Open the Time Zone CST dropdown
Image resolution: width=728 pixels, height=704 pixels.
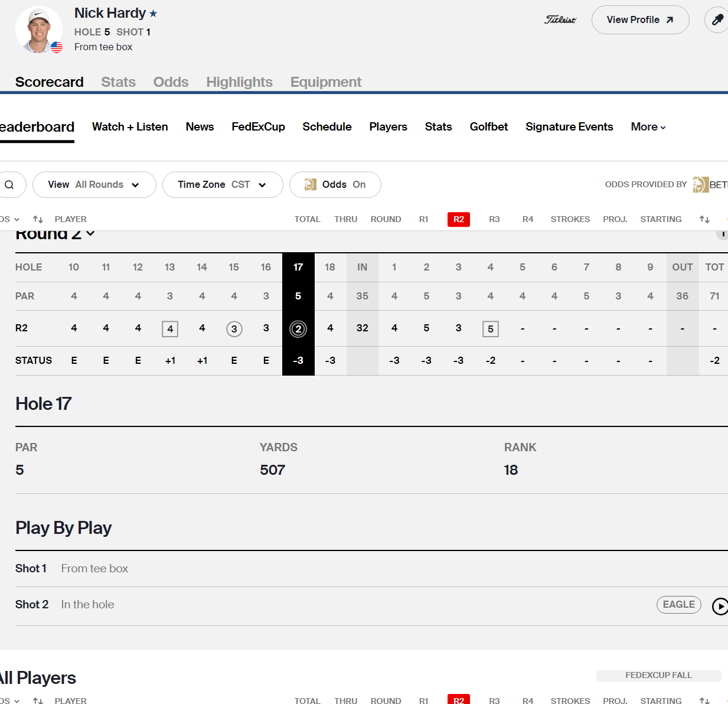click(222, 185)
